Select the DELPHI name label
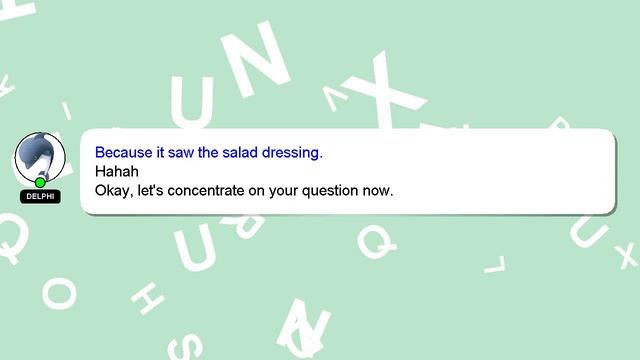Screen dimensions: 640x360 (40, 197)
